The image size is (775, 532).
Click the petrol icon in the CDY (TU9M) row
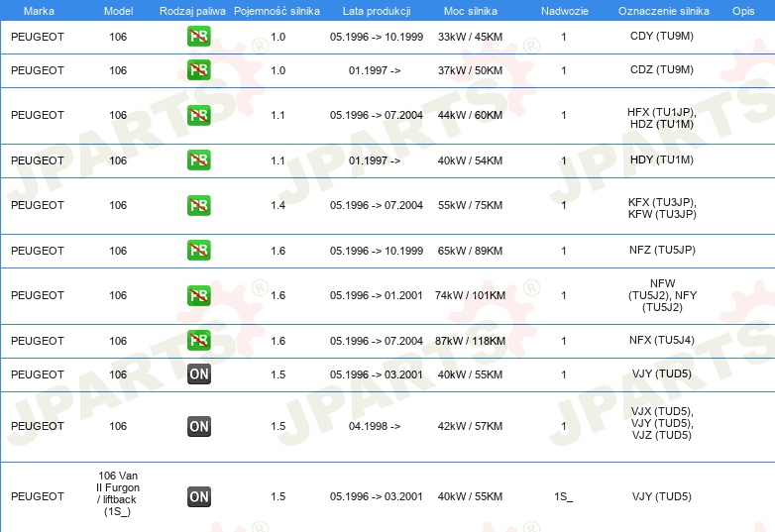pos(198,37)
